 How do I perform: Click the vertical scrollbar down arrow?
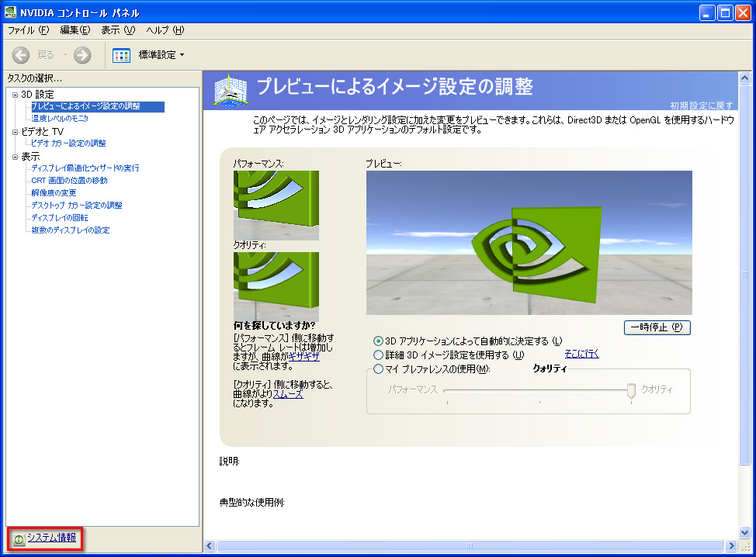click(745, 533)
